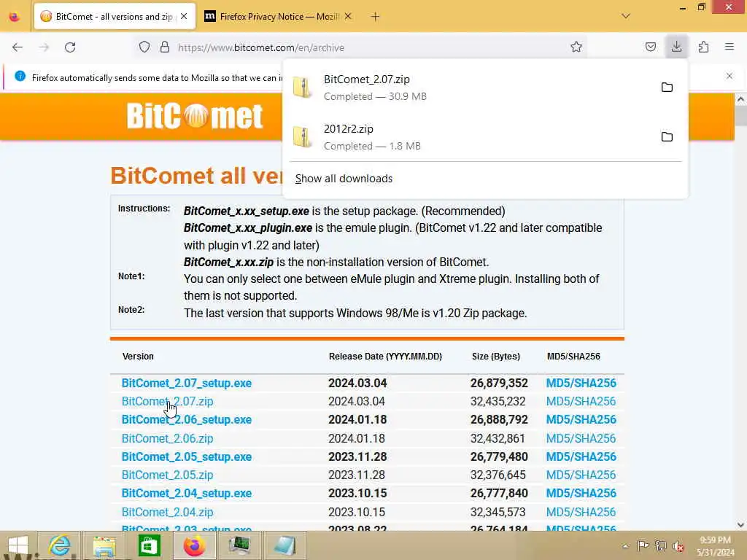
Task: Close the Firefox Privacy Notice tab
Action: [x=348, y=16]
